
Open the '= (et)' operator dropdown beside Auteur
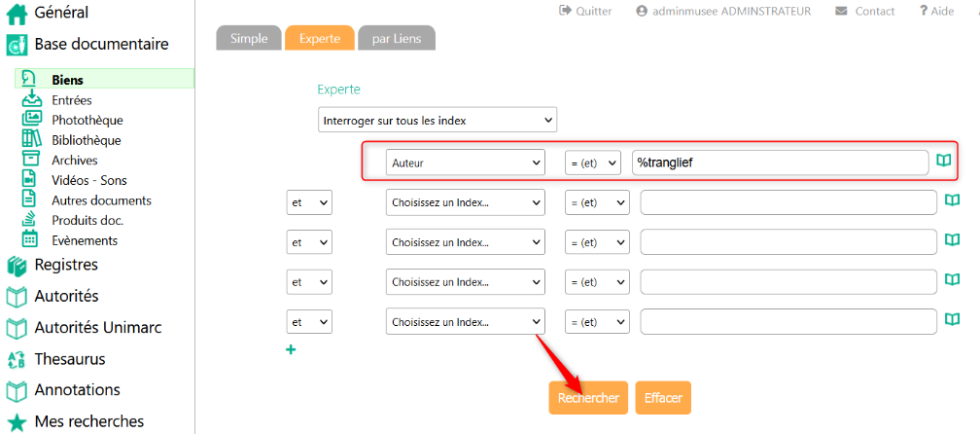(x=593, y=163)
